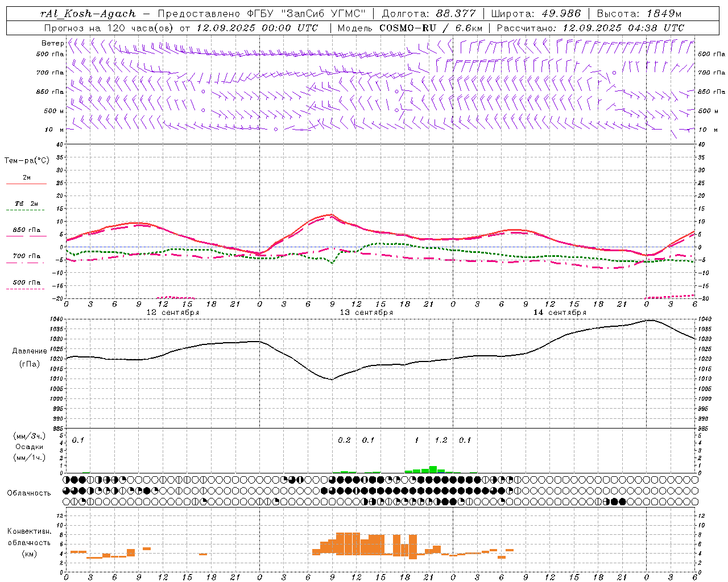
Task: Click the 12 сентября date label
Action: 173,313
